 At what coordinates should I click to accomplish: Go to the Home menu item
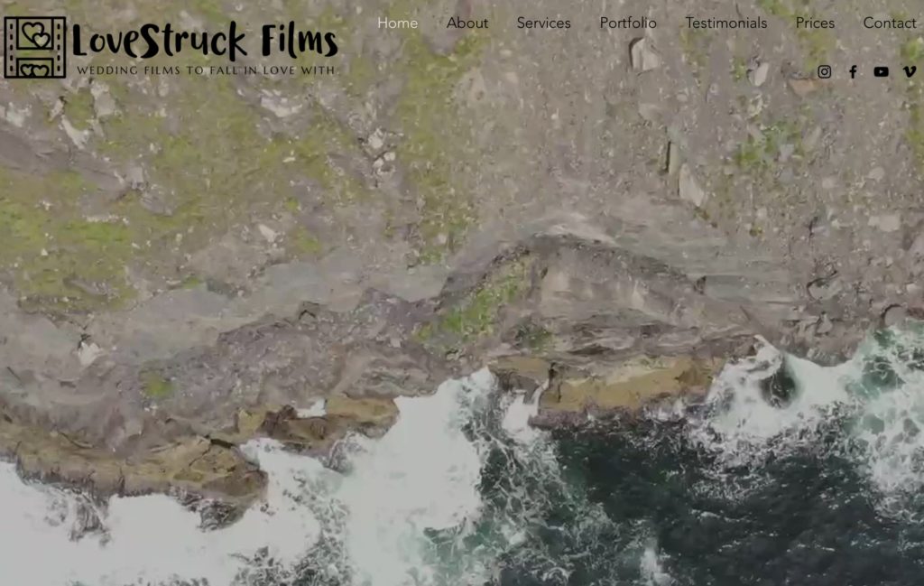(398, 23)
